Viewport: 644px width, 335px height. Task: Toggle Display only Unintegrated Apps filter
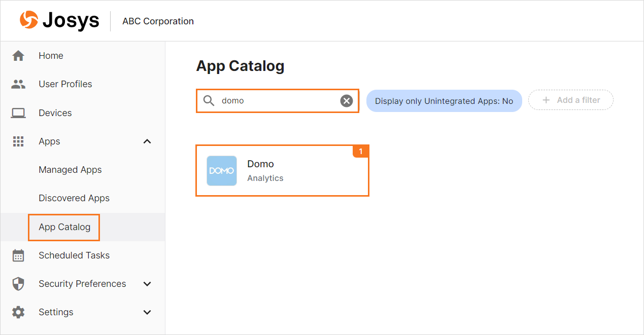point(444,101)
